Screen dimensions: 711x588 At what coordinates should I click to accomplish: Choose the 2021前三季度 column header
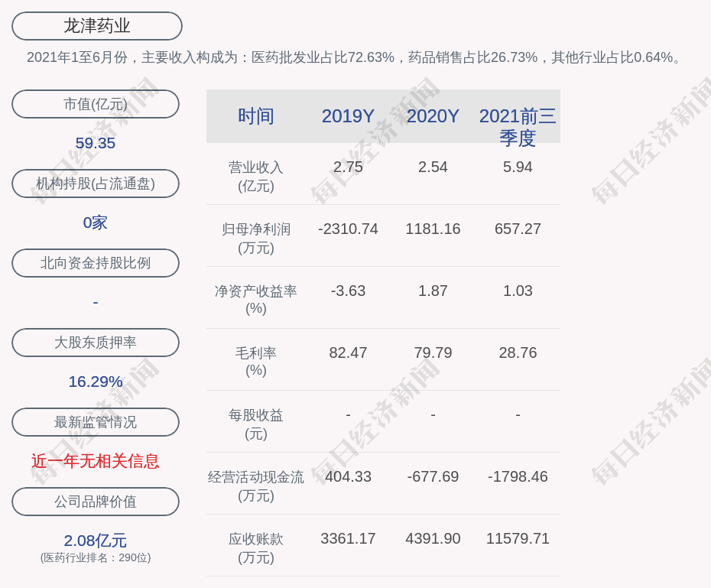pyautogui.click(x=518, y=126)
